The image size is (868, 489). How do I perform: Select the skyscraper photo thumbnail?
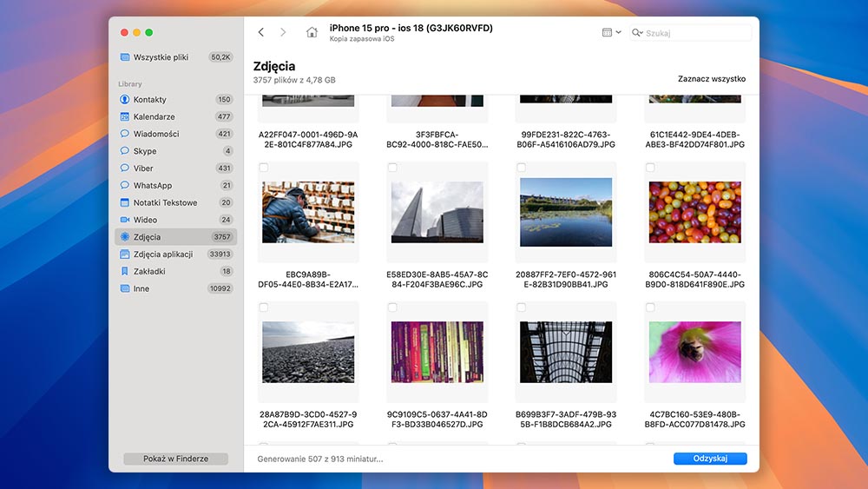pos(437,212)
